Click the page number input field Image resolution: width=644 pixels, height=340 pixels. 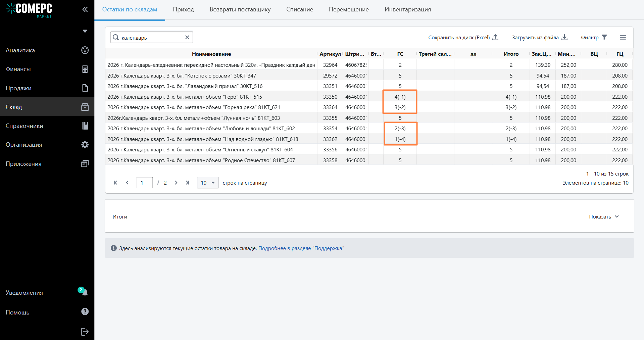(x=145, y=183)
